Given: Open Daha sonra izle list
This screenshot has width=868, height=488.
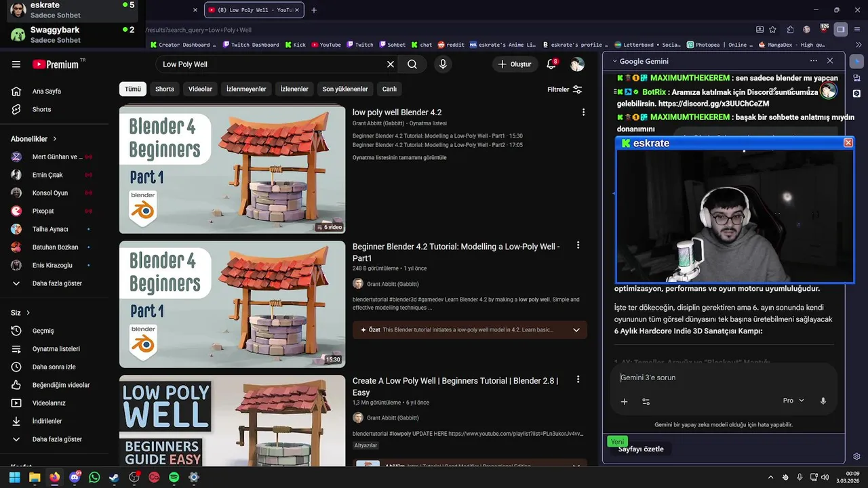Looking at the screenshot, I should click(54, 367).
